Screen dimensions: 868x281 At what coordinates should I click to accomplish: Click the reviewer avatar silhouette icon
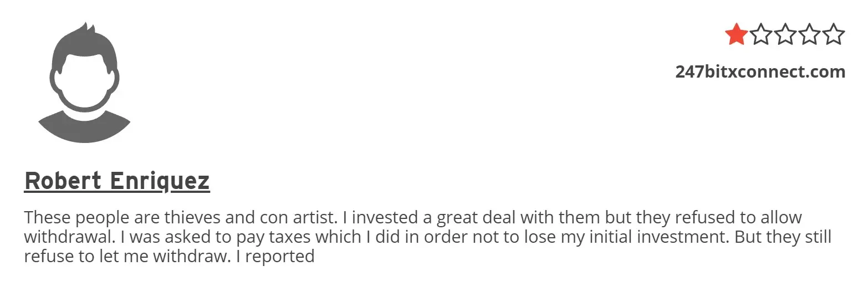(x=84, y=83)
